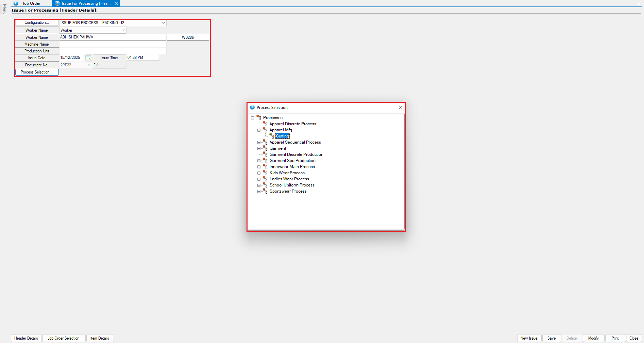644x343 pixels.
Task: Click the Save button
Action: (551, 338)
